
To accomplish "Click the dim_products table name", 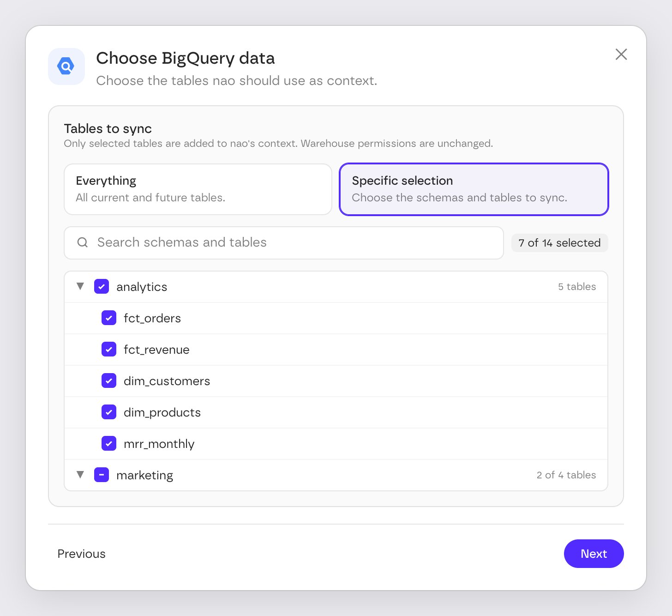I will click(162, 412).
